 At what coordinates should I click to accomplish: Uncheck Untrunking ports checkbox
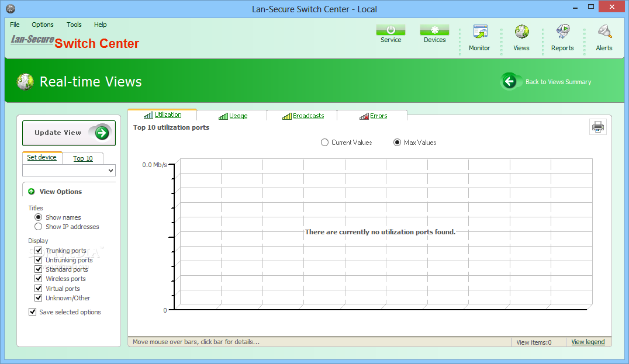(x=39, y=260)
